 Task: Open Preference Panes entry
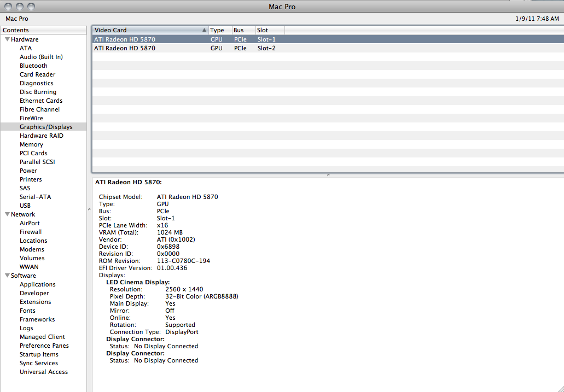point(44,346)
